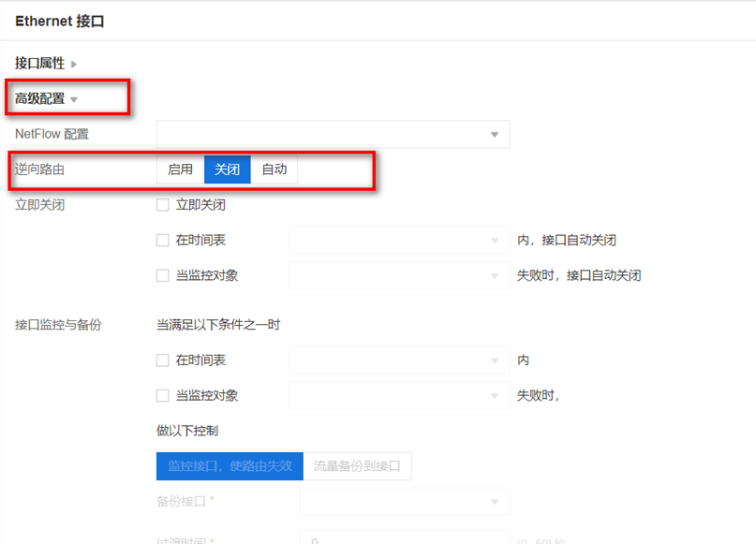Set 逆向路由 to 启用
Image resolution: width=756 pixels, height=544 pixels.
(180, 169)
